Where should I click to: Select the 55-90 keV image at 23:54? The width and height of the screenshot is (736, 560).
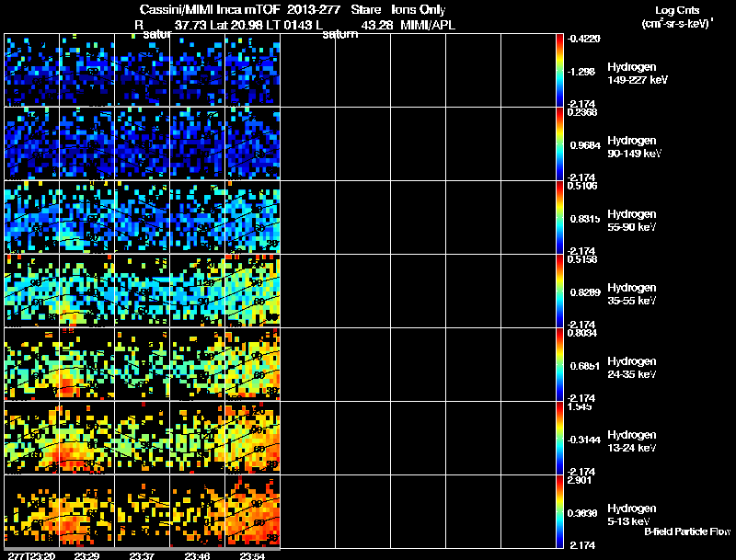pyautogui.click(x=252, y=217)
